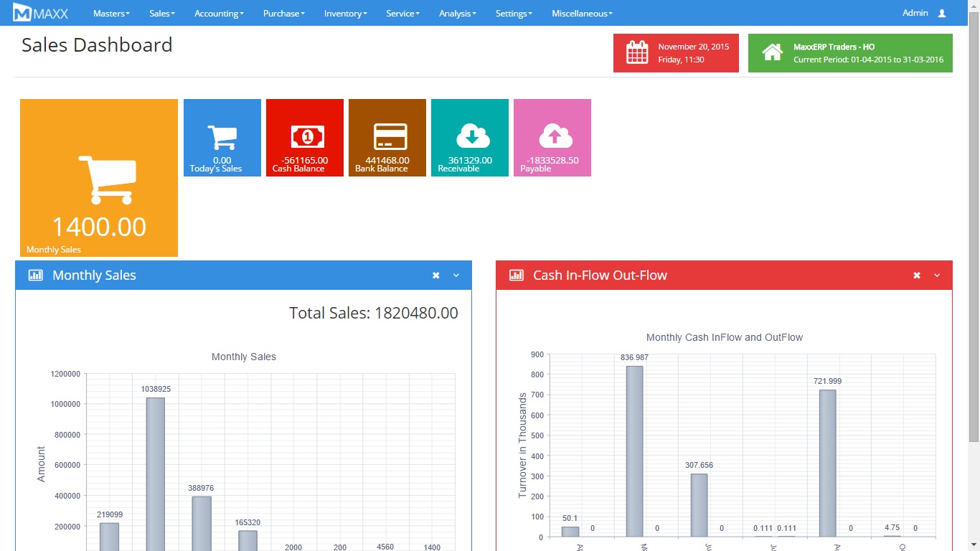
Task: Collapse the Monthly Sales panel chevron
Action: [x=456, y=275]
